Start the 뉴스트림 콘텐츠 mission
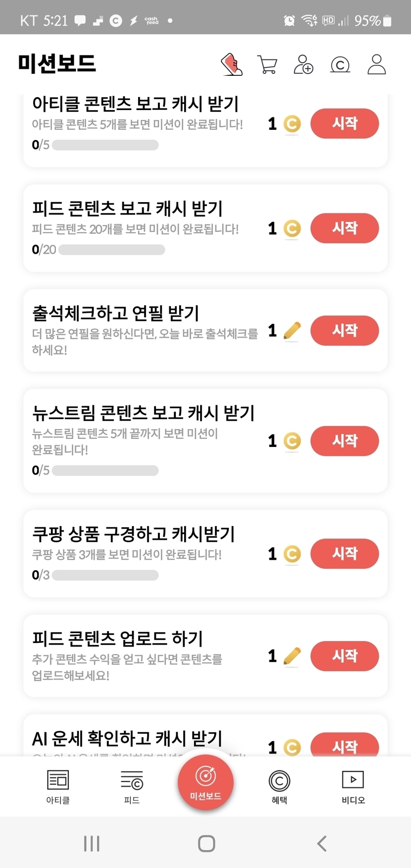Viewport: 411px width, 868px height. pyautogui.click(x=345, y=440)
